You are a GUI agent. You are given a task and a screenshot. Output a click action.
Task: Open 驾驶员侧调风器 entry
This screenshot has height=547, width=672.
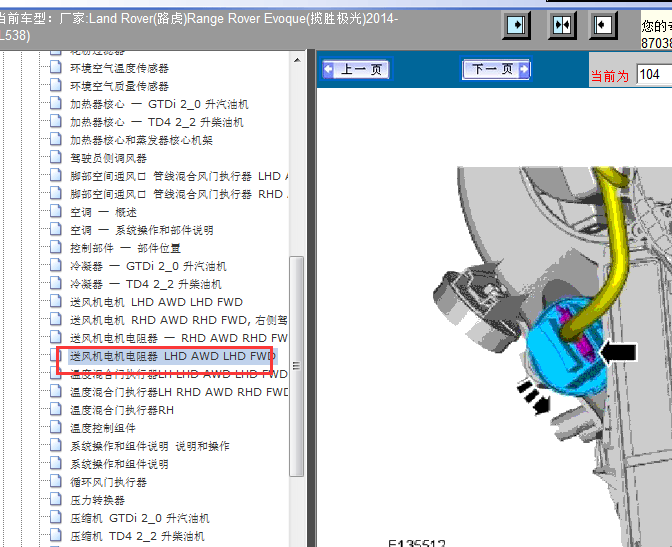108,158
